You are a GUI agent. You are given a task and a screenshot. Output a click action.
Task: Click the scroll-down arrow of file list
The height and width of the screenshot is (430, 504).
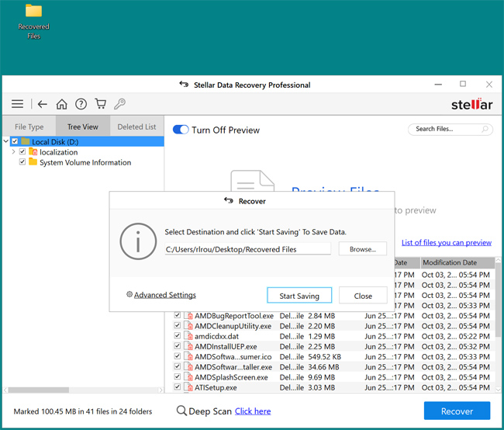click(x=498, y=390)
